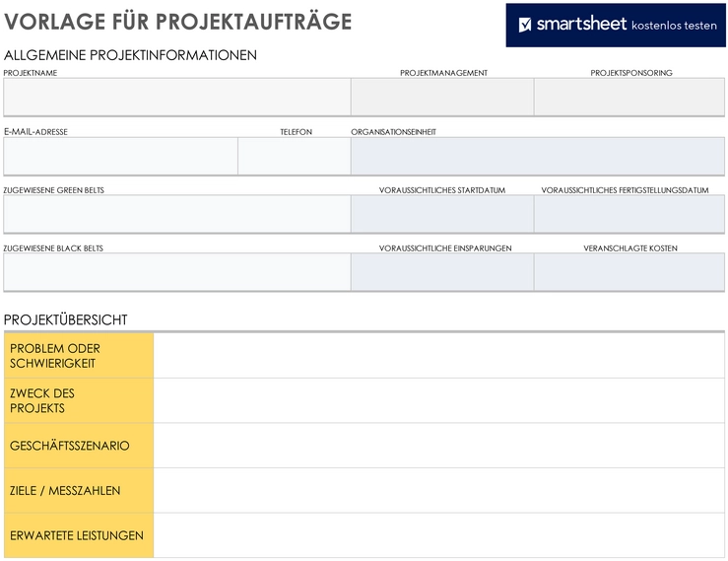
Task: Click the empty cell beside Ziele / Messzahlen
Action: [x=438, y=490]
